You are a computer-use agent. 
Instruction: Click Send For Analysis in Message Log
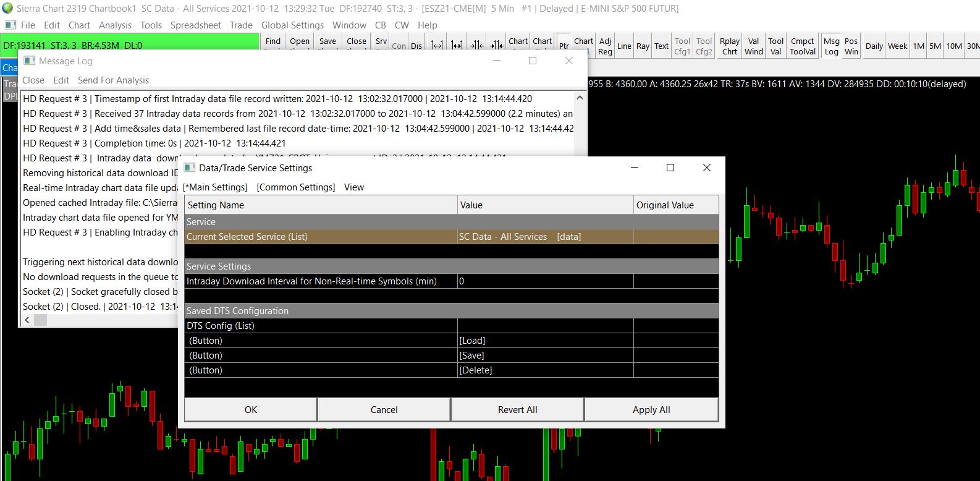point(113,80)
